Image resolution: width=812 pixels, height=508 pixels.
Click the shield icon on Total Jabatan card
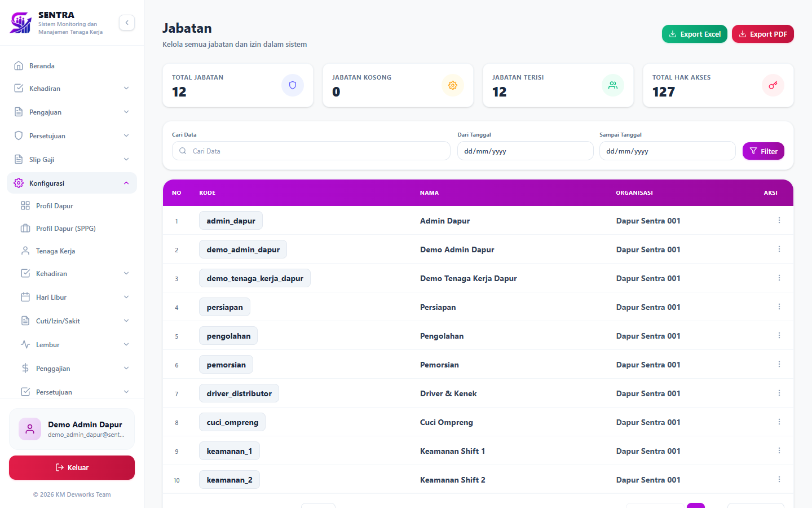point(293,85)
